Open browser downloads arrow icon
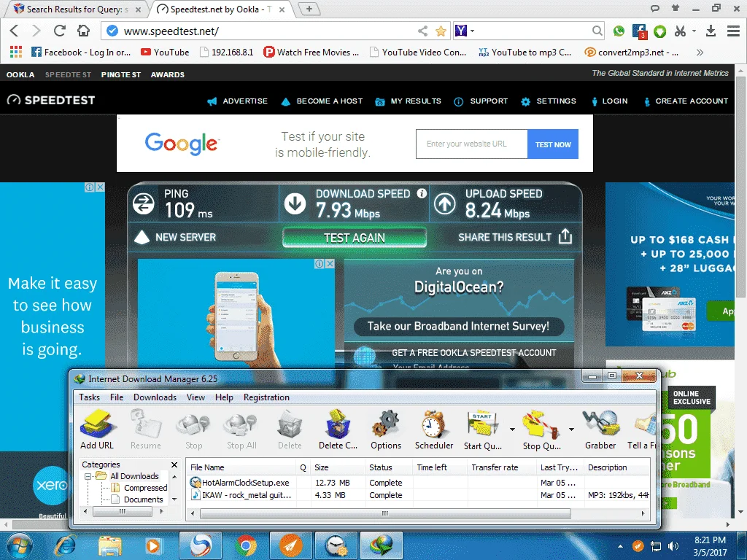 pyautogui.click(x=711, y=31)
